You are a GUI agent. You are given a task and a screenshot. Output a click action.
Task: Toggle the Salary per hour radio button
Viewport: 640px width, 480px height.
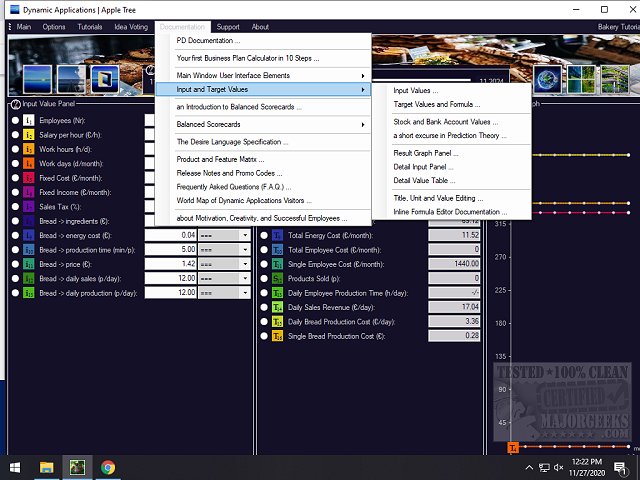(x=16, y=135)
